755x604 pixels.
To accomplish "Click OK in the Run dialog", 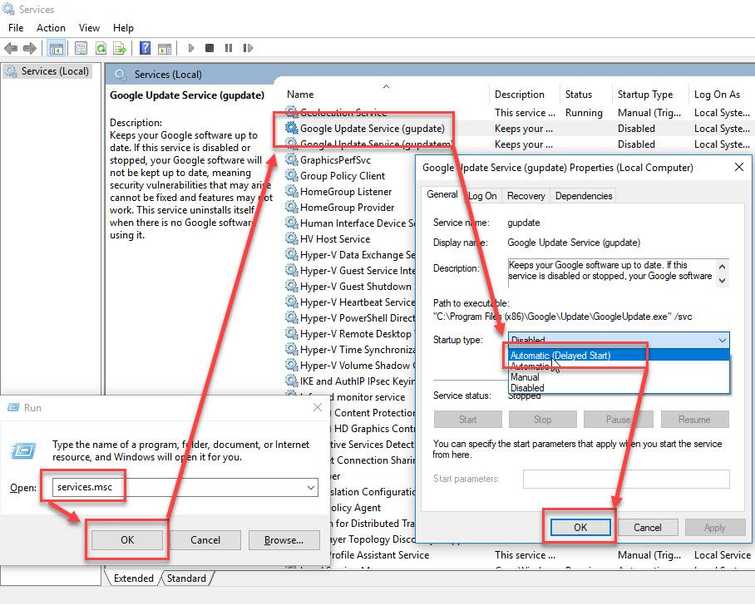I will coord(127,540).
